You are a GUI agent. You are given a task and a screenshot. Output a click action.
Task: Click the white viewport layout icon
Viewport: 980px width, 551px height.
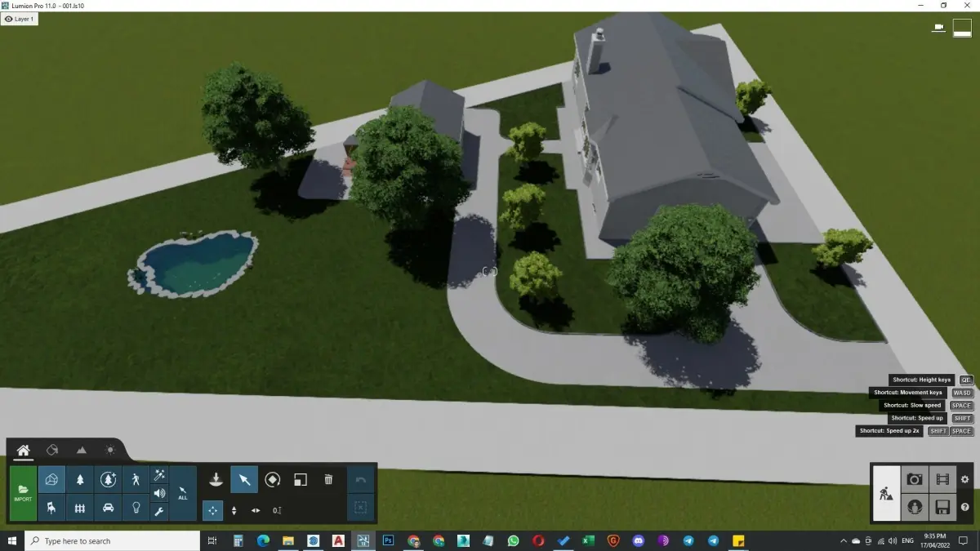962,28
